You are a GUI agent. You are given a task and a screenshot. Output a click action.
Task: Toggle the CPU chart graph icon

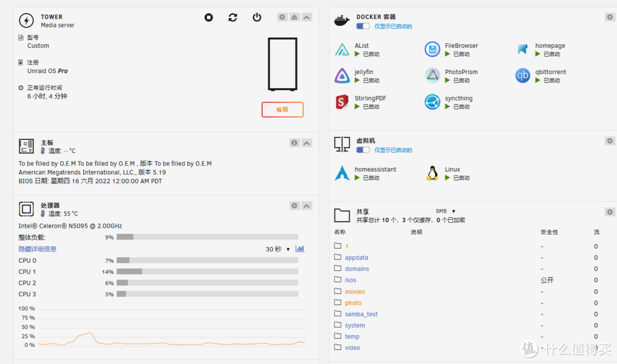click(300, 249)
